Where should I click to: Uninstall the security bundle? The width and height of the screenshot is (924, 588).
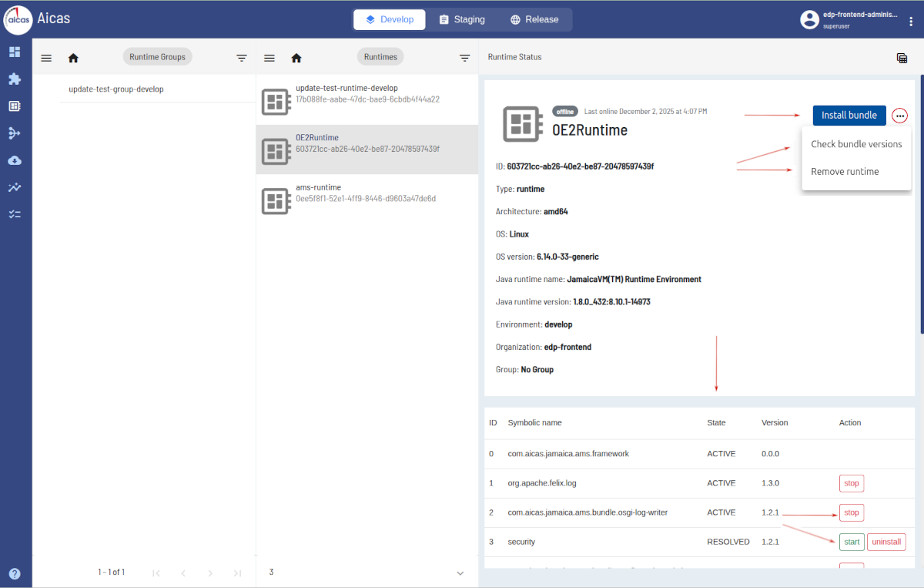(x=886, y=542)
